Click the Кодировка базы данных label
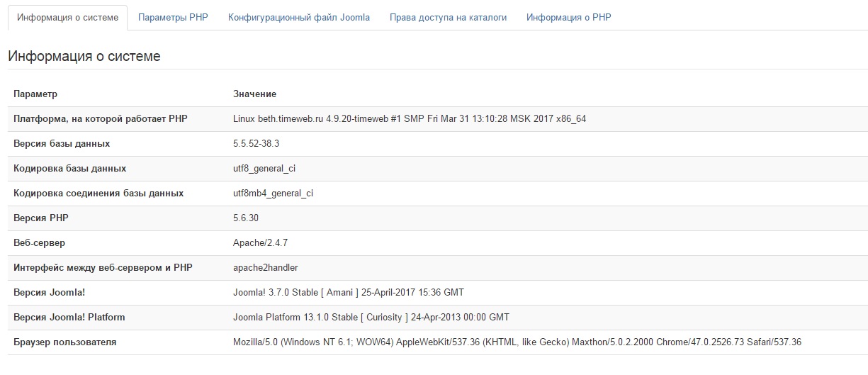Image resolution: width=868 pixels, height=375 pixels. [x=70, y=169]
